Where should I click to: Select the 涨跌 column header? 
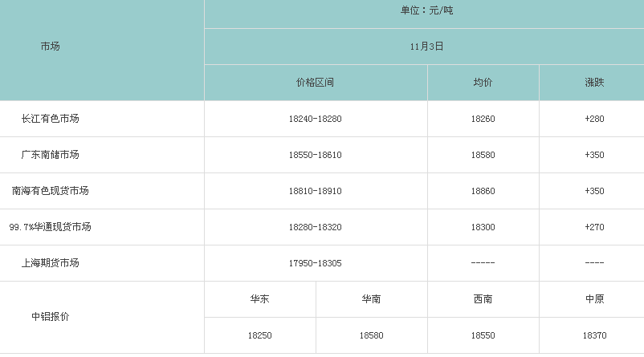coord(594,83)
